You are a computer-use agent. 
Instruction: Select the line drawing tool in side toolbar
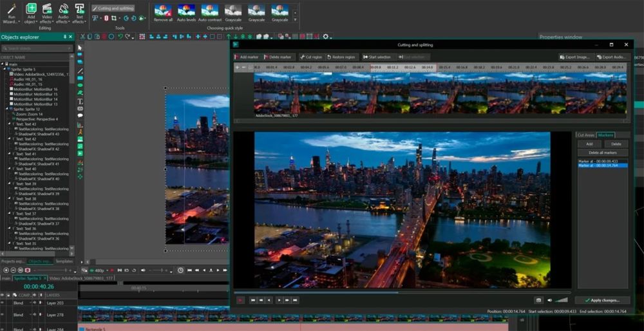point(80,71)
